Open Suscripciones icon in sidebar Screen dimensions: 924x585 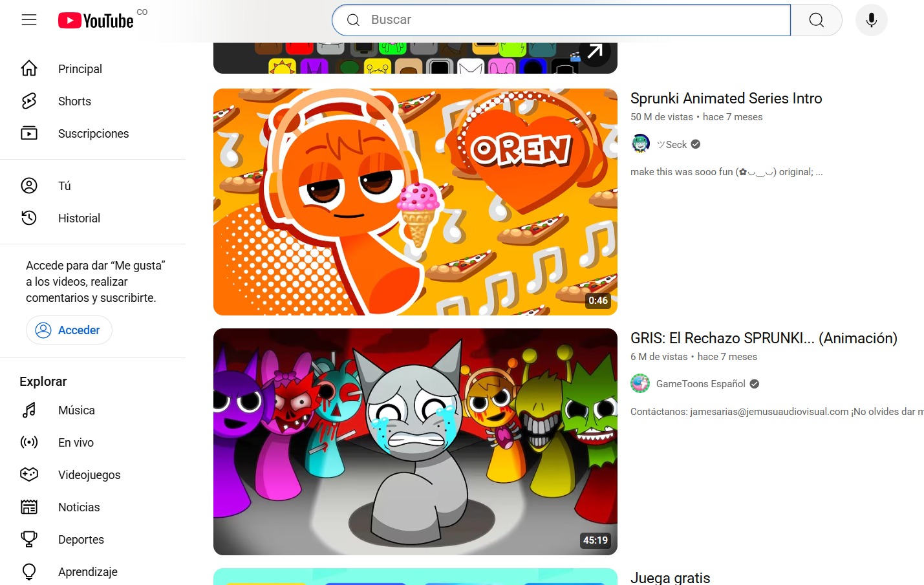pyautogui.click(x=29, y=133)
